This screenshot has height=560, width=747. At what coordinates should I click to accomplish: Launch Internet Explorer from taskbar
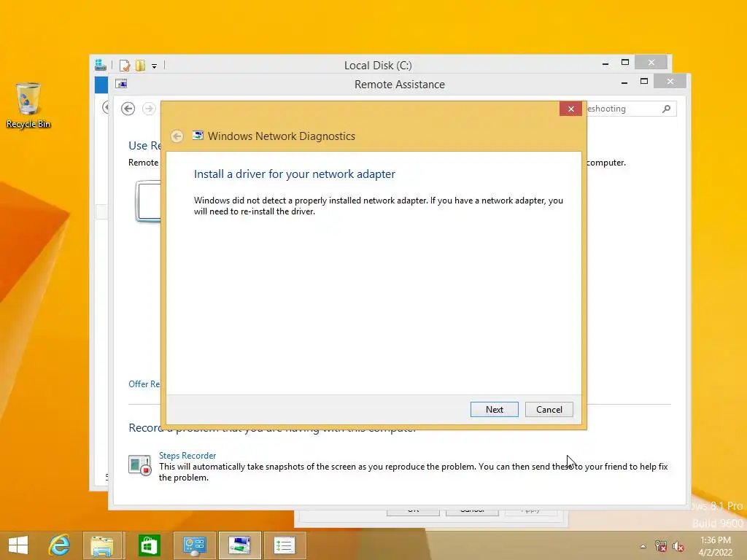coord(60,545)
